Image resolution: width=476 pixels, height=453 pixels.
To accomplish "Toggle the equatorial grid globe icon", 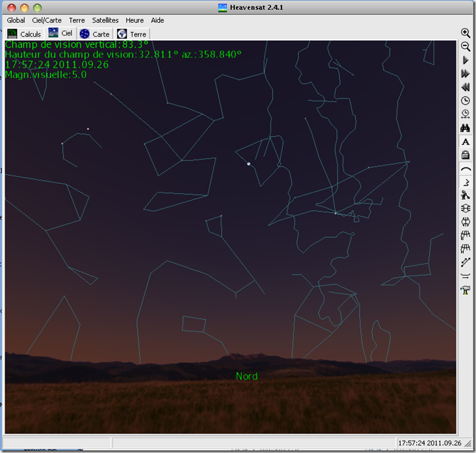I will click(x=466, y=208).
